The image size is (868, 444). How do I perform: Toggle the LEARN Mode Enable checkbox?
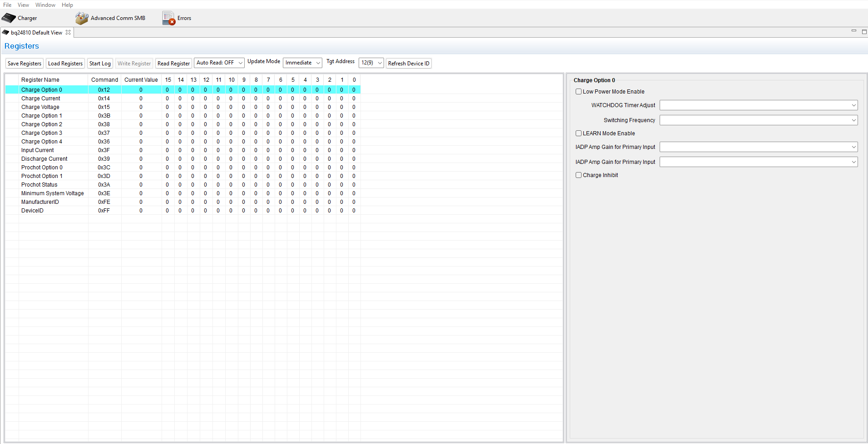[x=579, y=133]
